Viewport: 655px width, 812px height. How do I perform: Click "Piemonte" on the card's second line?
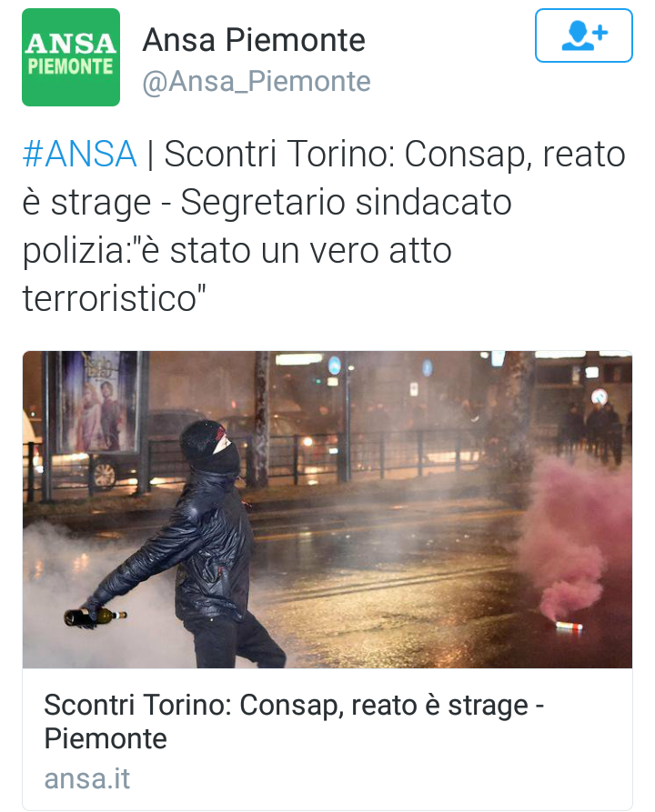tap(106, 738)
